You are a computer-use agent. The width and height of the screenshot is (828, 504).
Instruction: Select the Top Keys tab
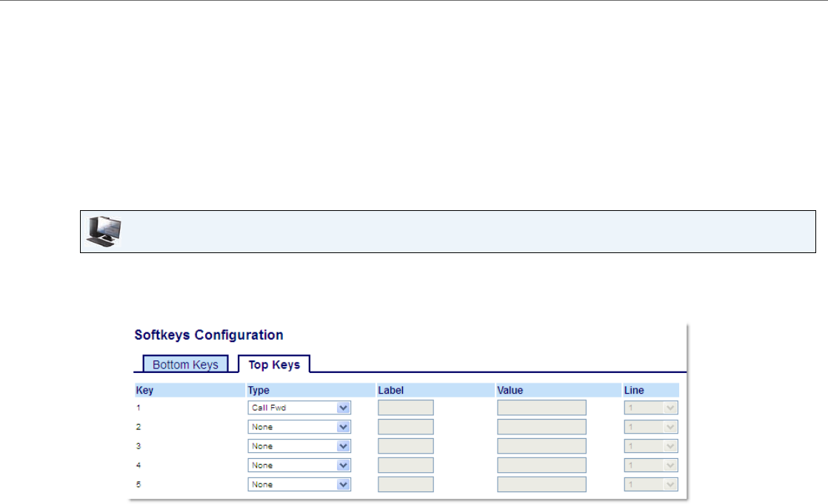click(274, 364)
